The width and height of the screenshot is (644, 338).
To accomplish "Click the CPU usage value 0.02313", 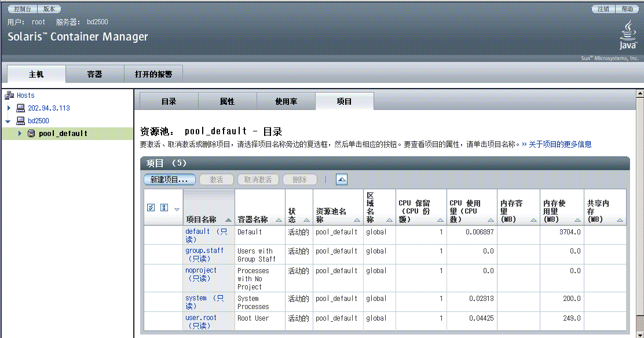I will click(481, 299).
